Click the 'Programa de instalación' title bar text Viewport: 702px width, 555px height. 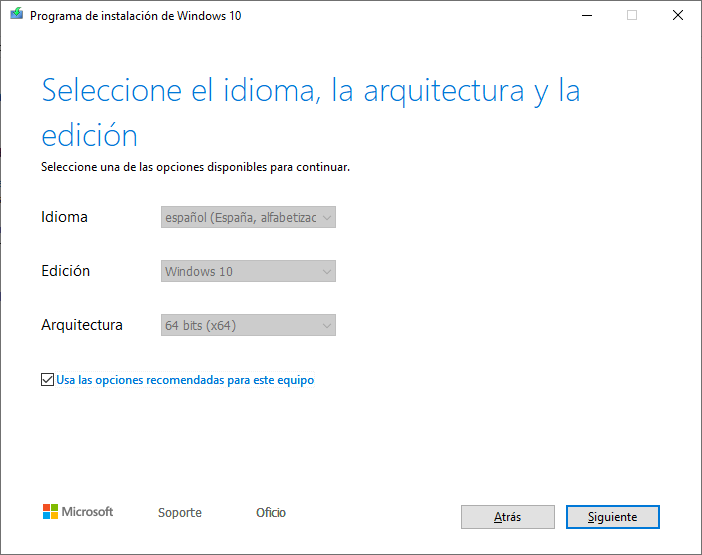135,16
